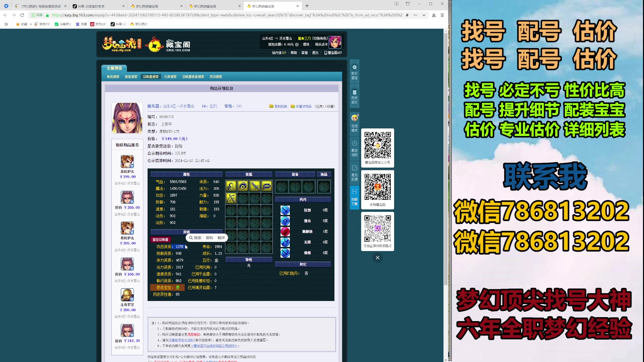The width and height of the screenshot is (644, 362).
Task: Close the active 梦幻西游藏宝阁 tab
Action: tap(298, 6)
